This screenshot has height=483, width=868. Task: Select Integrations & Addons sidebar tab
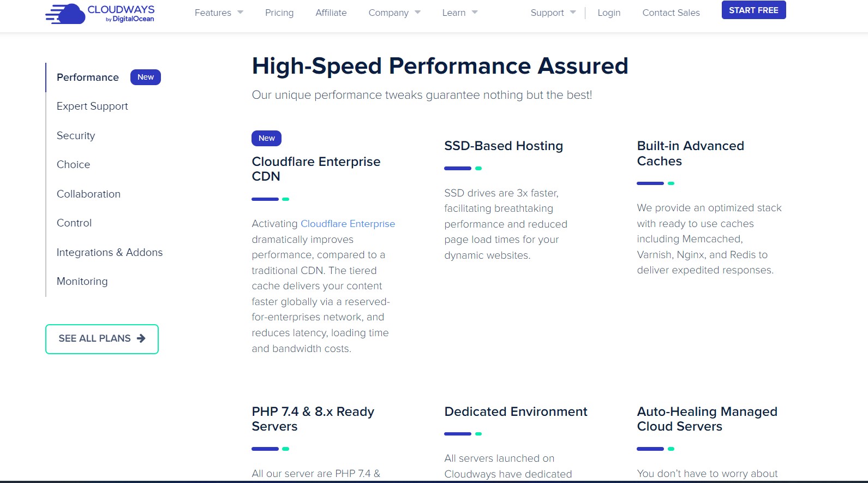110,252
